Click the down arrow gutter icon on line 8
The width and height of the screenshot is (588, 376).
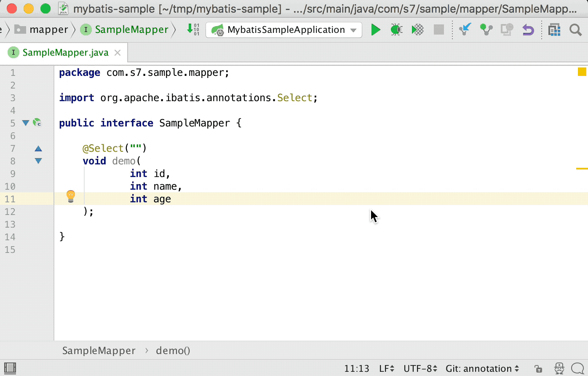pos(38,161)
